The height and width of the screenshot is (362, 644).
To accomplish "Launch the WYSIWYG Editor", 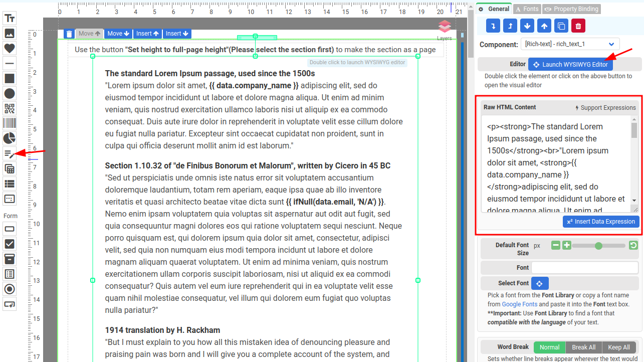I will click(x=570, y=65).
